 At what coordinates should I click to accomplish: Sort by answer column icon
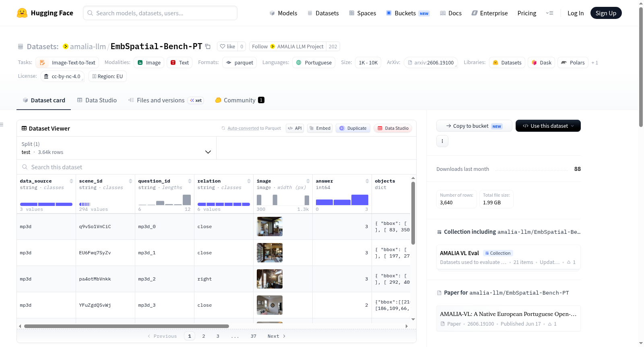pos(367,181)
